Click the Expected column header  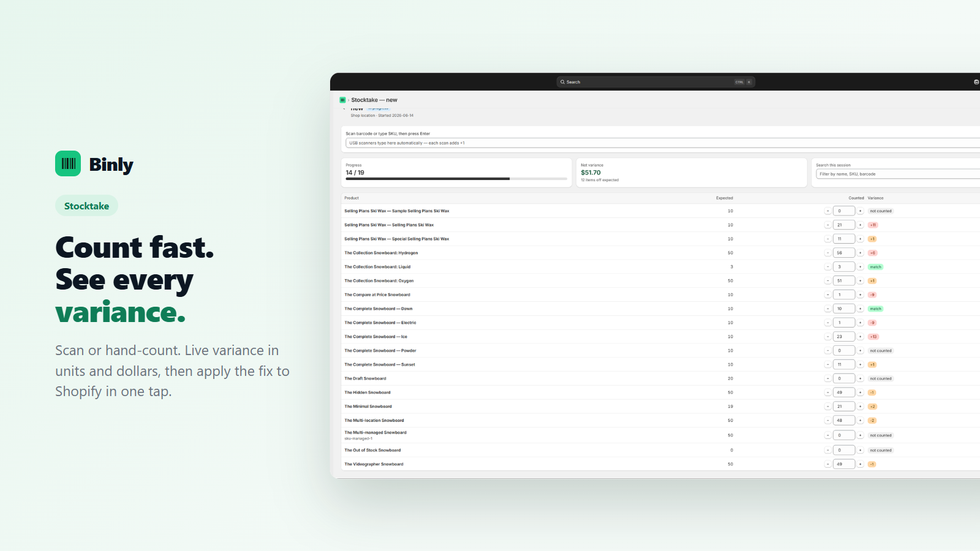(725, 198)
